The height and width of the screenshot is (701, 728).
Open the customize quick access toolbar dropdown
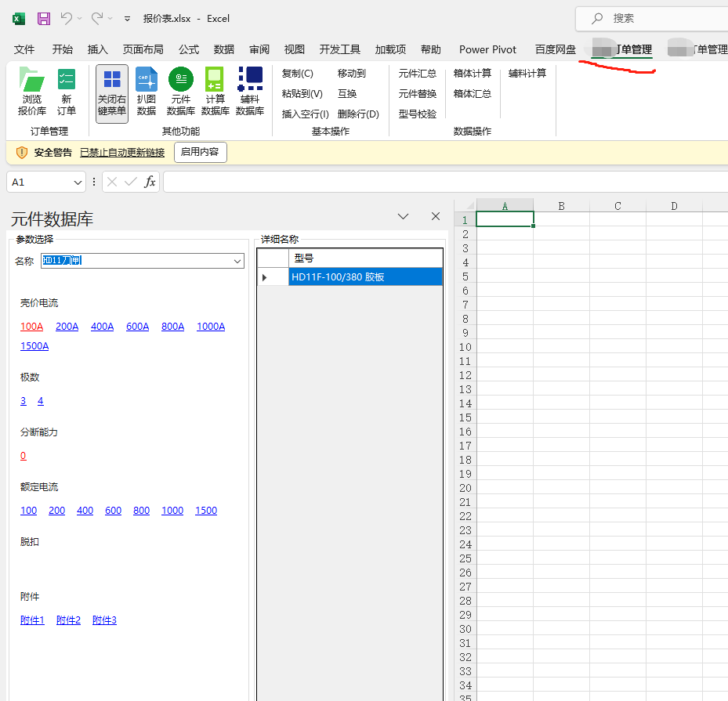click(x=127, y=19)
